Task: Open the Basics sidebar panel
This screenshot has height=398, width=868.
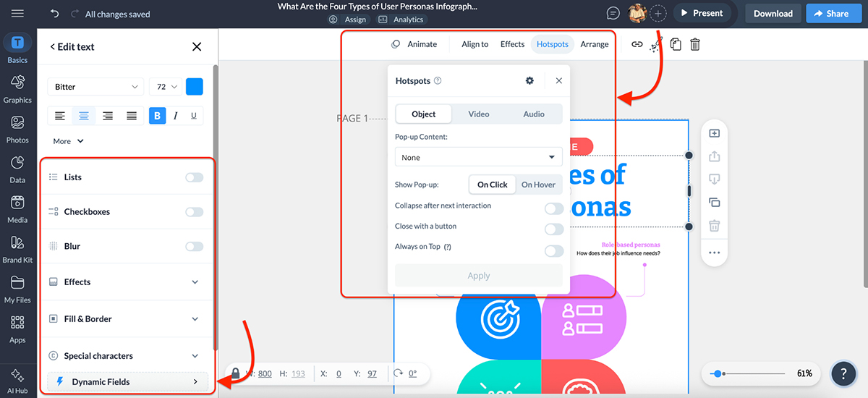Action: point(17,48)
